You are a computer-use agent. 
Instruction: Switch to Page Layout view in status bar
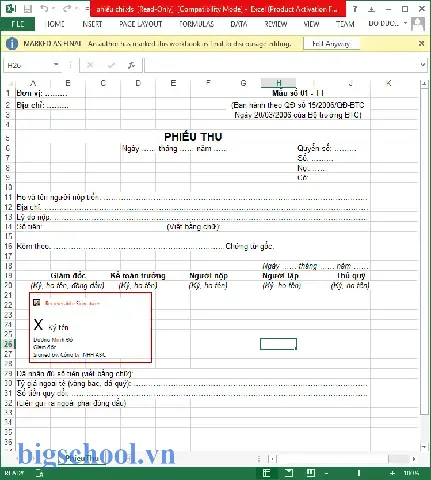289,473
